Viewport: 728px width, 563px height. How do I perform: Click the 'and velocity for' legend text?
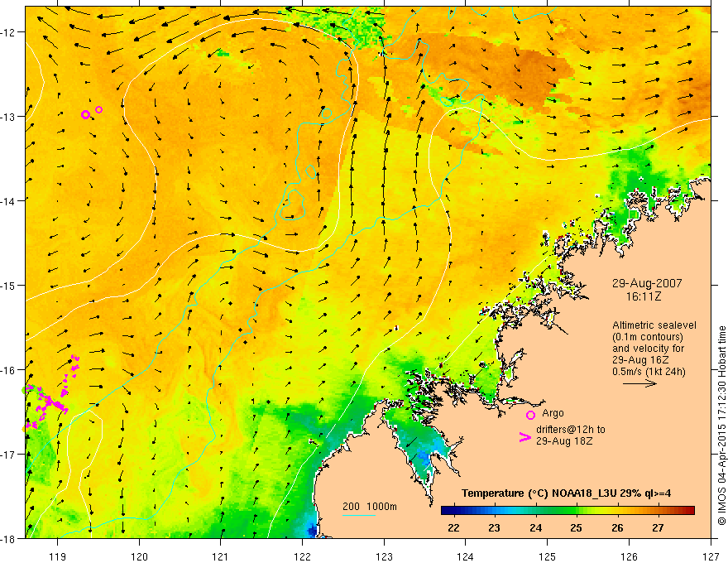point(648,349)
